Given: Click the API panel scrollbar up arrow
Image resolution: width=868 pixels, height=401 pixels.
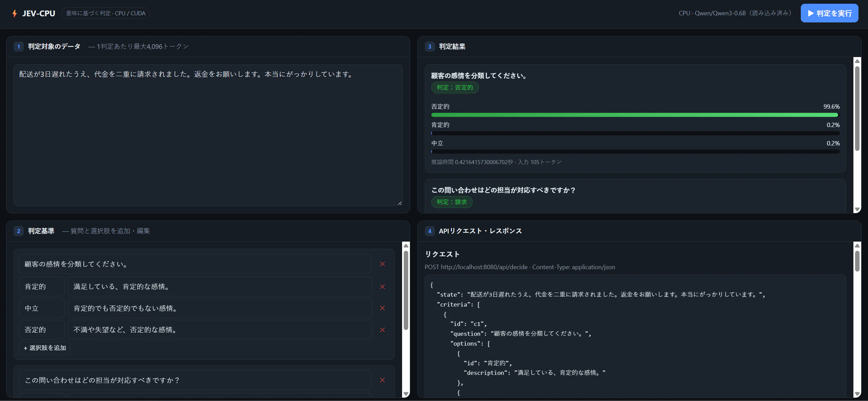Looking at the screenshot, I should coord(857,246).
